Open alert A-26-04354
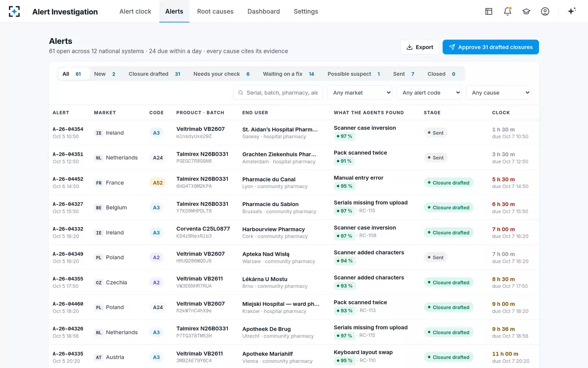This screenshot has width=588, height=368. [68, 129]
